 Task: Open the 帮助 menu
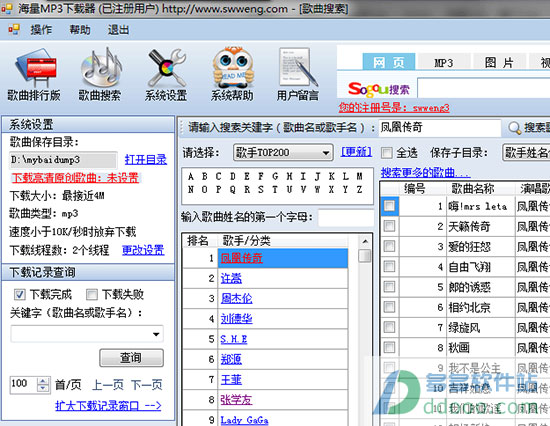pyautogui.click(x=80, y=30)
